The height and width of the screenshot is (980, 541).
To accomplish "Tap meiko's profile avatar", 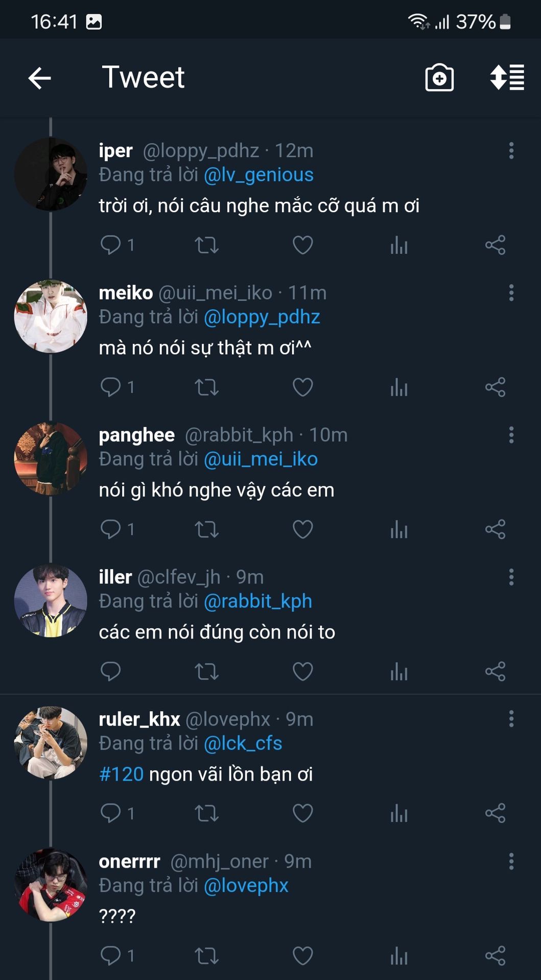I will pyautogui.click(x=51, y=316).
